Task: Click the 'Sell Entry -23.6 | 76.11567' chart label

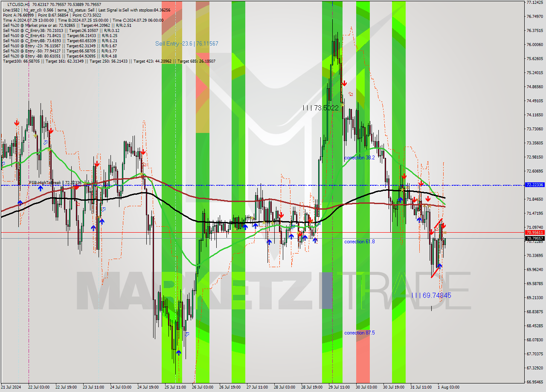Action: [187, 43]
